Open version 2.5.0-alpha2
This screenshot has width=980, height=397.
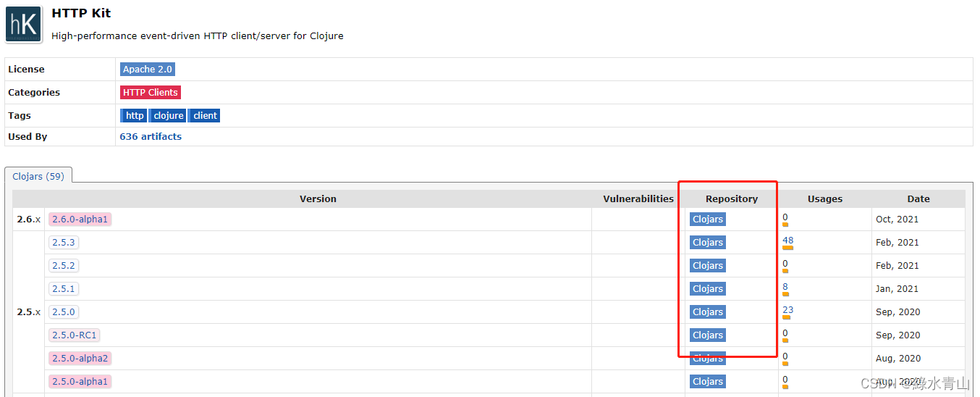click(x=80, y=359)
